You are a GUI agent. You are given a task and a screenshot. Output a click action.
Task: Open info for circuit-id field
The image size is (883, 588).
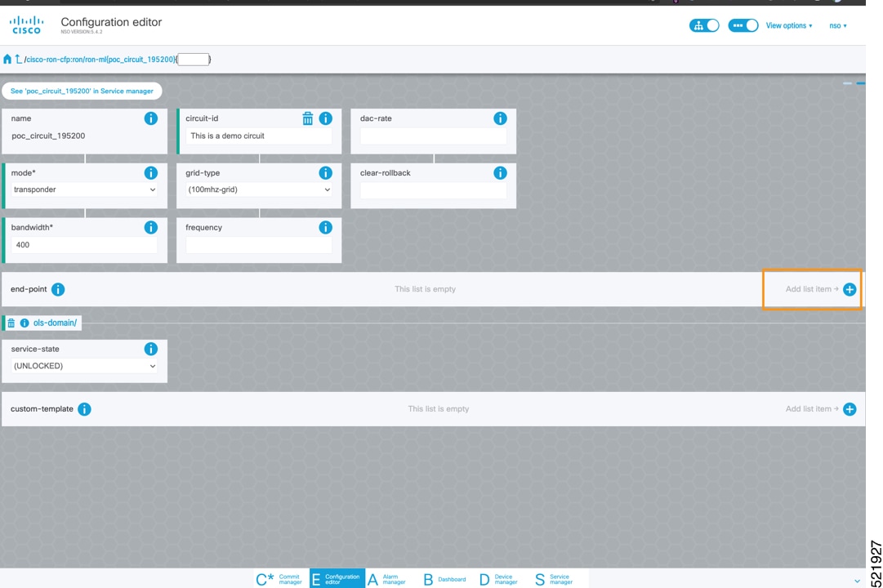point(325,118)
